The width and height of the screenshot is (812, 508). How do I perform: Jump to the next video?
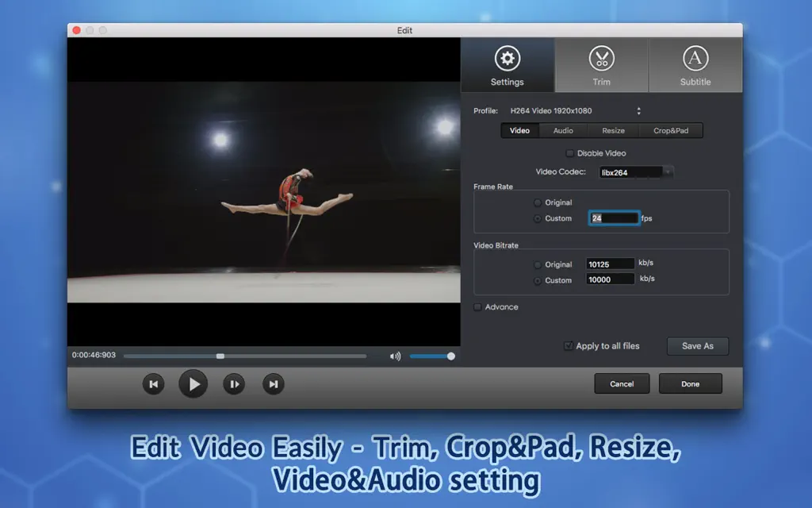point(273,383)
